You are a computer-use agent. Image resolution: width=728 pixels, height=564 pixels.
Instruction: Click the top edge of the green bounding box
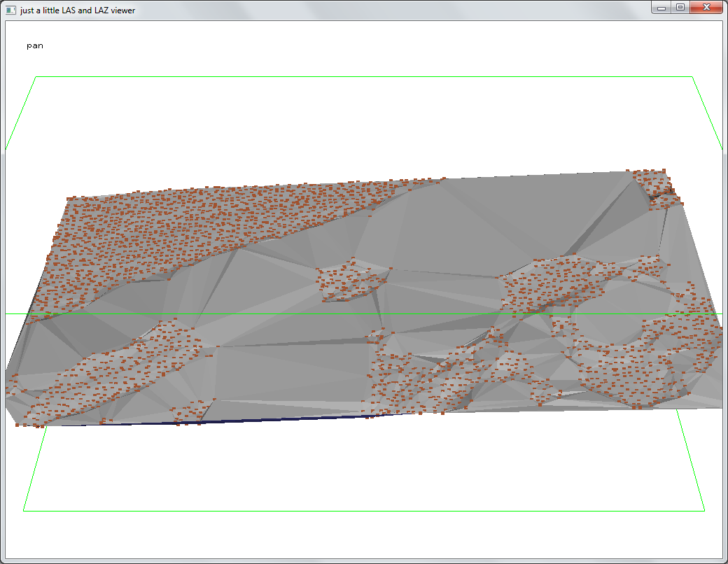pyautogui.click(x=364, y=76)
